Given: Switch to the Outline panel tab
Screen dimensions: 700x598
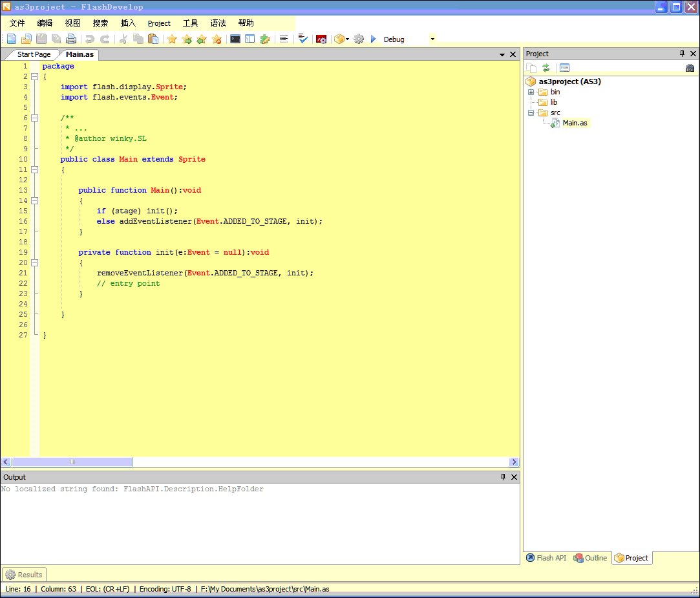Looking at the screenshot, I should 590,558.
